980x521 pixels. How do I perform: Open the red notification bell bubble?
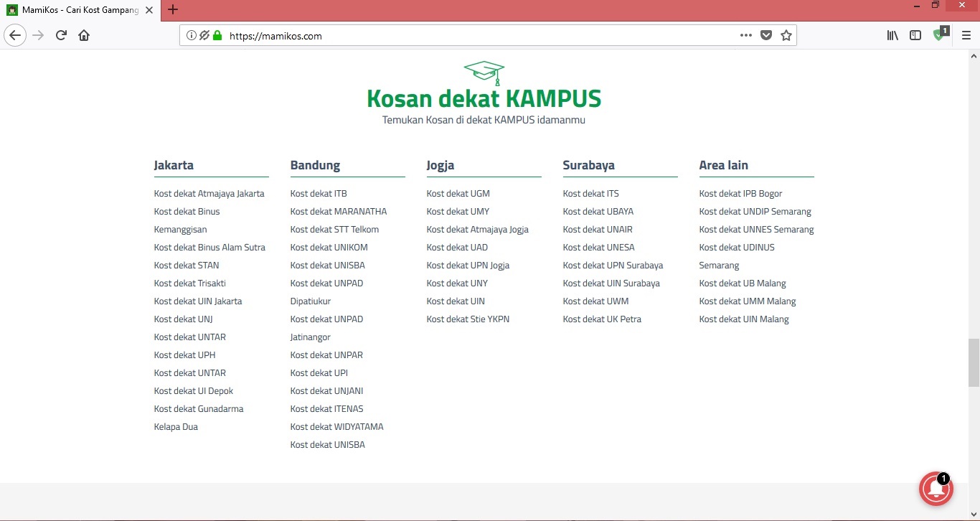coord(936,489)
